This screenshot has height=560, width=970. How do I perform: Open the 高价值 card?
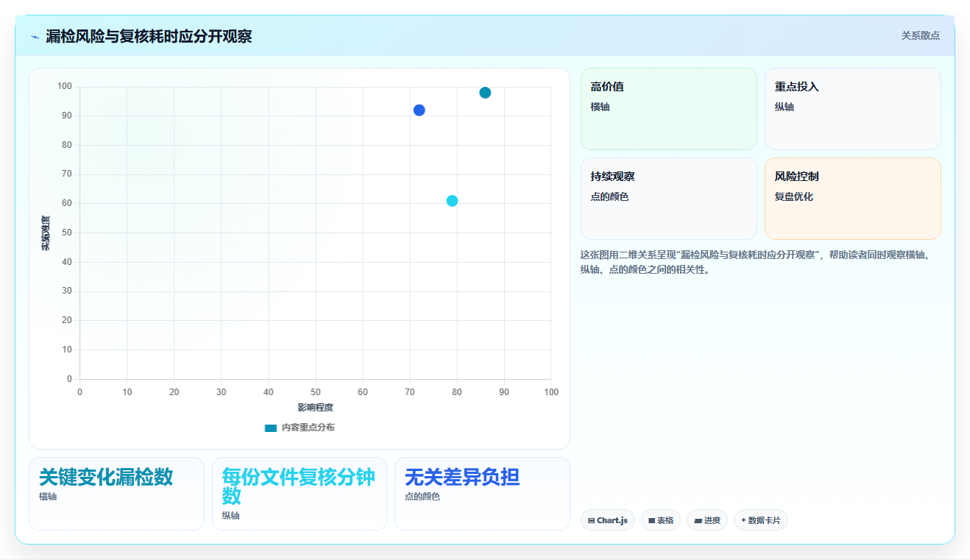(669, 109)
